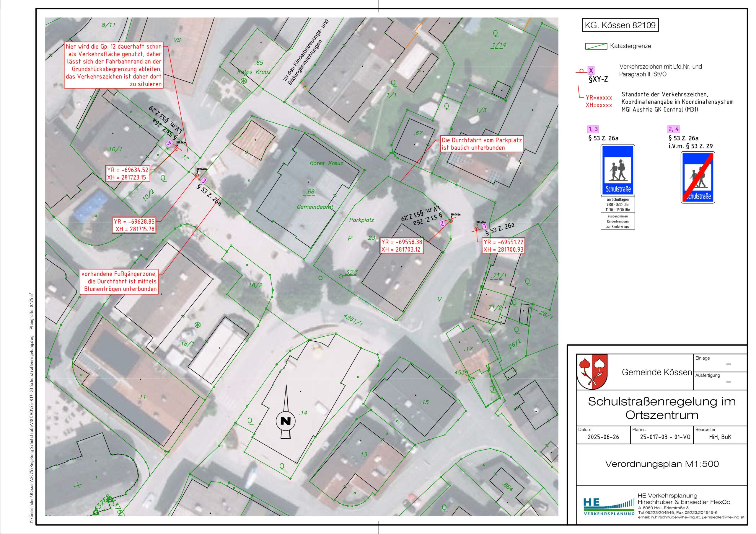Click the blue Schulstraße sign with time plate
Viewport: 756px width, 534px height.
(618, 170)
